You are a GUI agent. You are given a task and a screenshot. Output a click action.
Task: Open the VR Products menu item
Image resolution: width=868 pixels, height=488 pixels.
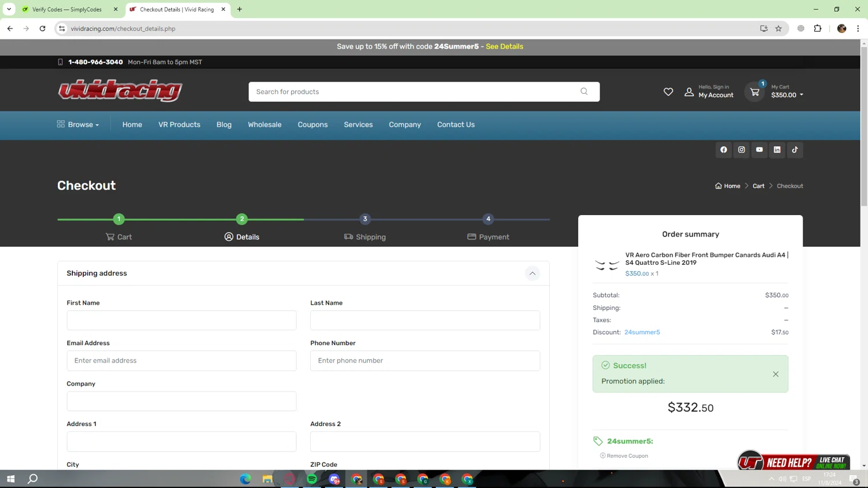coord(179,124)
